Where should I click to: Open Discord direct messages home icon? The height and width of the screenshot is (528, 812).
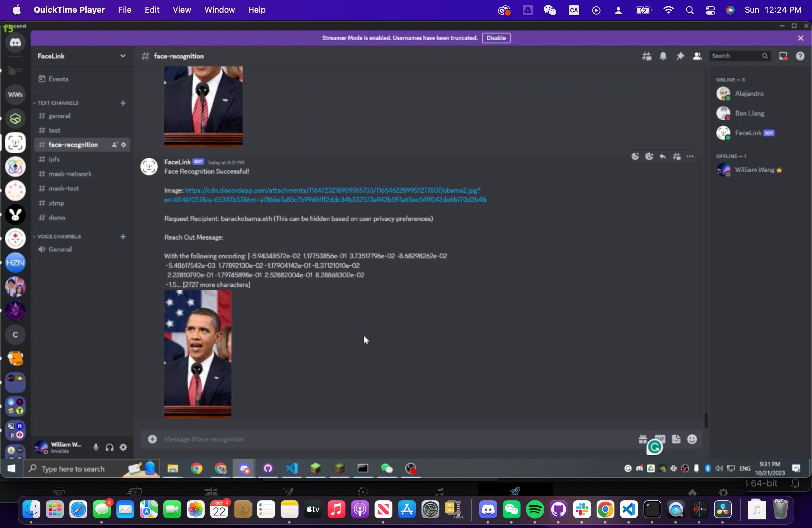click(15, 43)
